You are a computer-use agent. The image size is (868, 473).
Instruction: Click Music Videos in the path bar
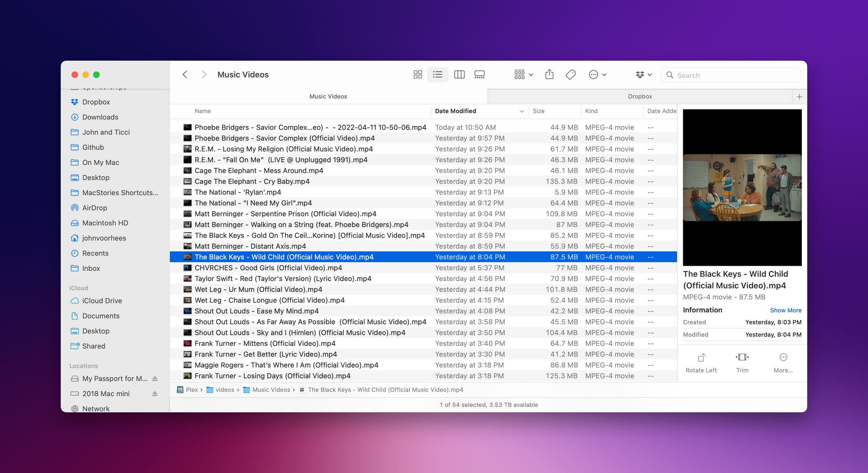(267, 390)
